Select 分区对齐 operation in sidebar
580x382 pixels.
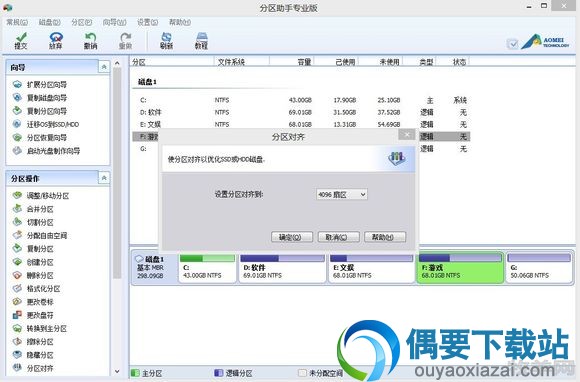click(x=33, y=368)
